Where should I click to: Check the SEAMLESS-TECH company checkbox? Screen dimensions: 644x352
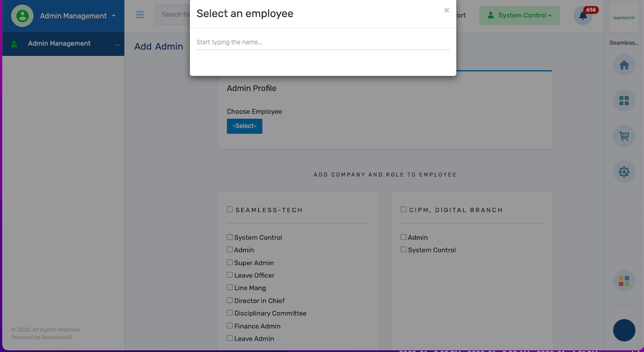click(x=229, y=209)
